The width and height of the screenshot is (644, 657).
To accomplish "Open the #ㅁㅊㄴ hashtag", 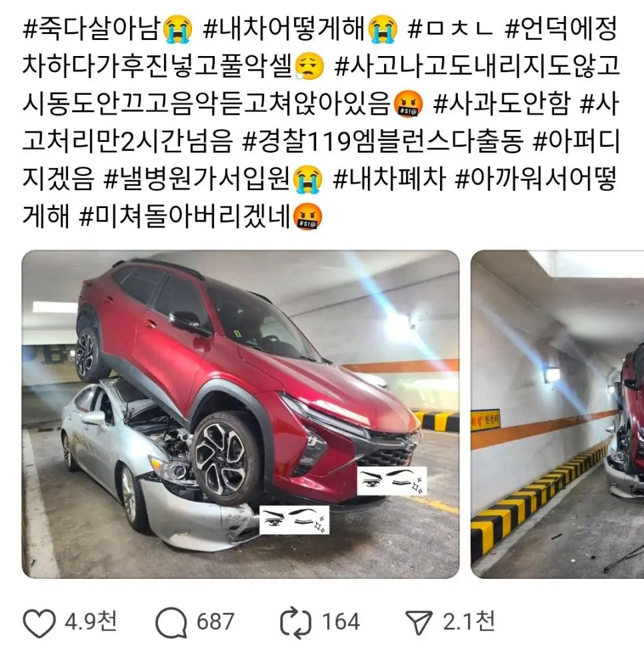I will click(x=449, y=29).
